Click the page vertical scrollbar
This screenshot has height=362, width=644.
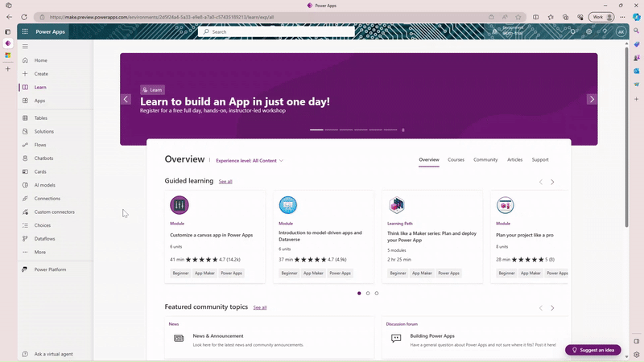[x=626, y=137]
